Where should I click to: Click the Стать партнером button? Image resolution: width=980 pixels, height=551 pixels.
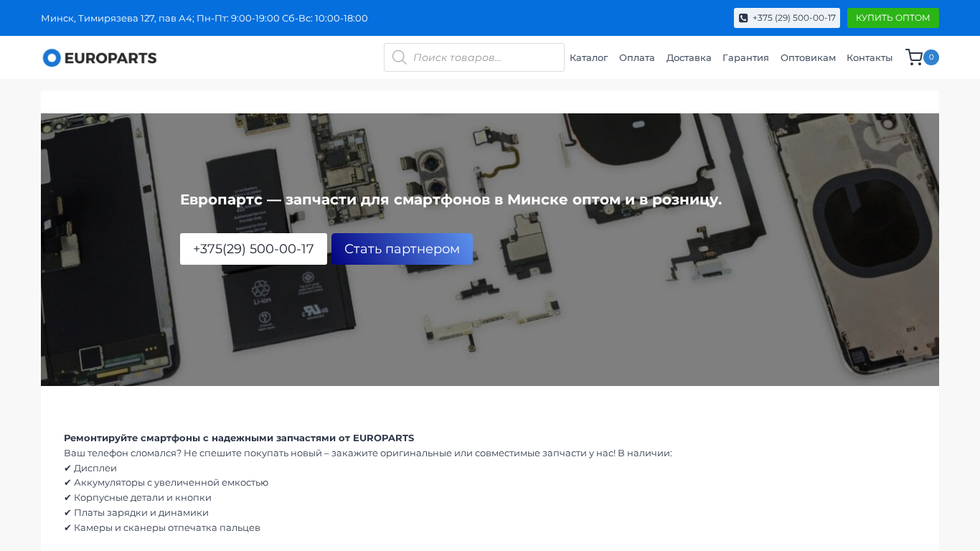(x=402, y=249)
